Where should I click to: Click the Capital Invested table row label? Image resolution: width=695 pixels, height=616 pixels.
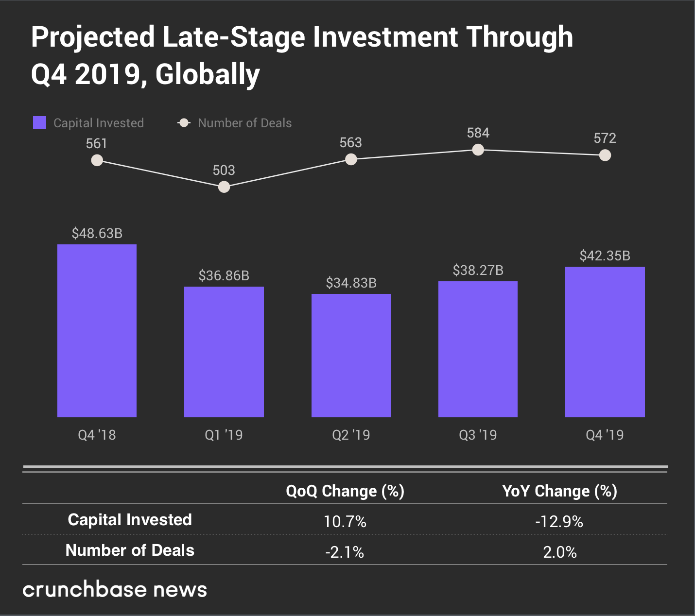click(130, 520)
